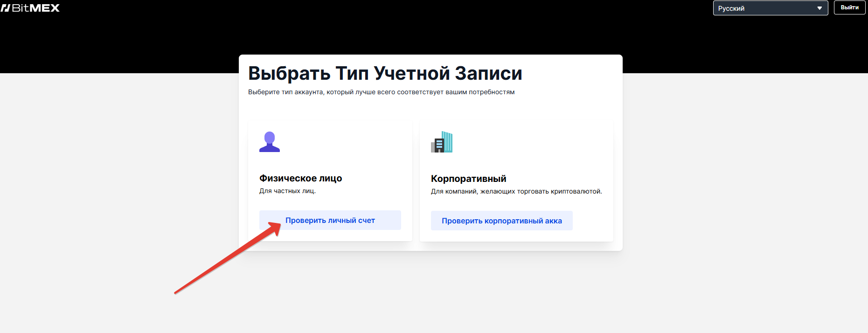Click the word Записи in the heading
The image size is (868, 333).
[488, 73]
